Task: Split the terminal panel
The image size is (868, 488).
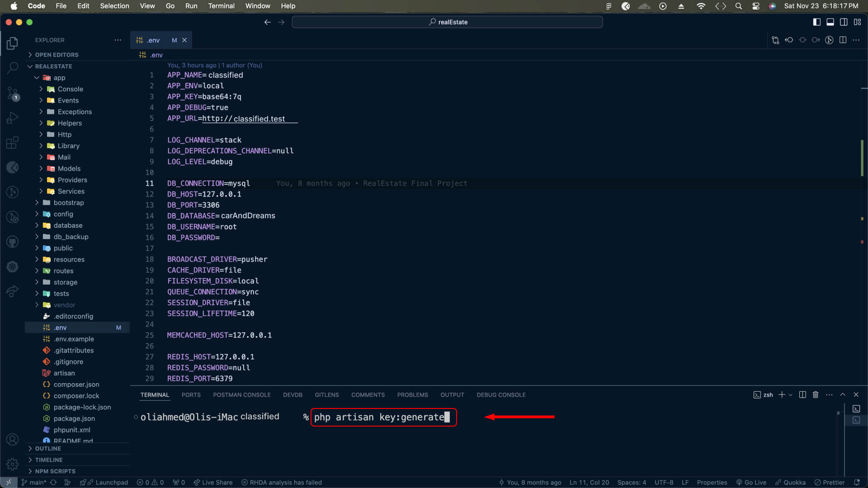Action: [x=802, y=394]
